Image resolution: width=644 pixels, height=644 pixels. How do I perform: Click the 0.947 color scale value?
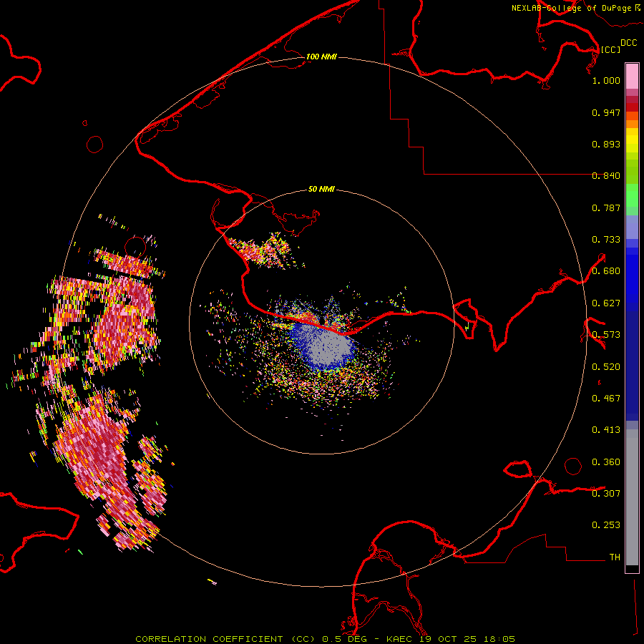click(606, 112)
